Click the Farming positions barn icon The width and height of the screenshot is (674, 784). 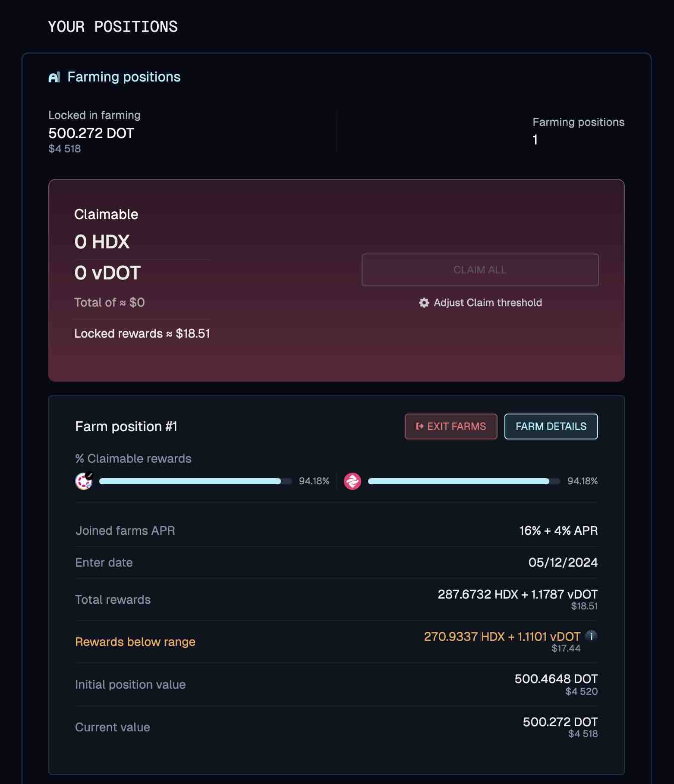[x=54, y=77]
